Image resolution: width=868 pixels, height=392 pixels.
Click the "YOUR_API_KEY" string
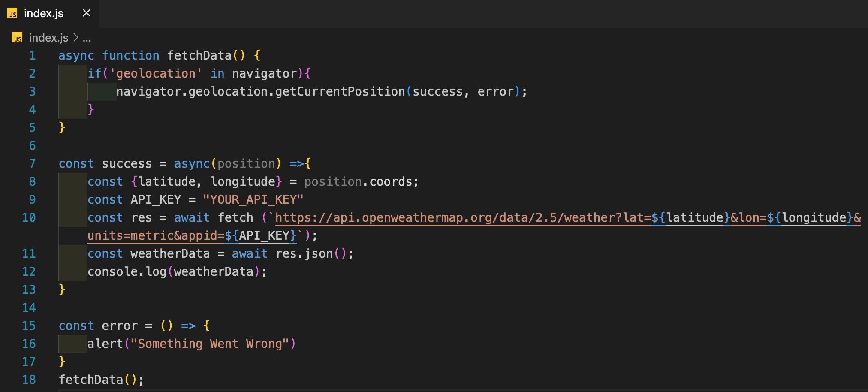pyautogui.click(x=253, y=200)
